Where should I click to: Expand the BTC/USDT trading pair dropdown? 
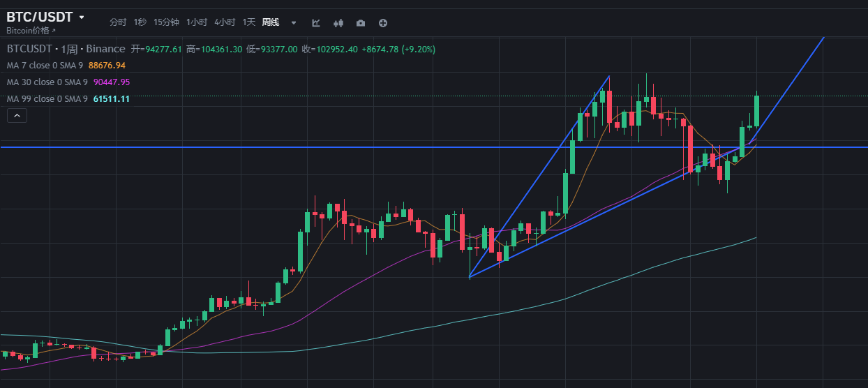82,17
